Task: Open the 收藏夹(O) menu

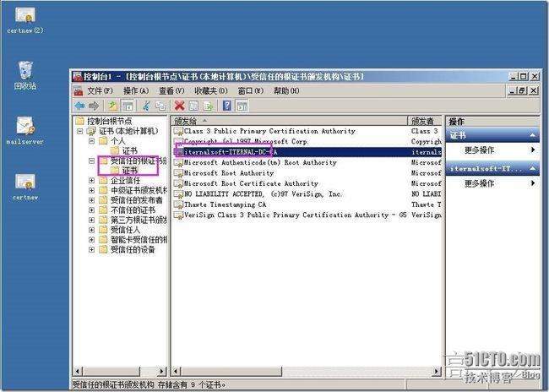Action: 211,91
